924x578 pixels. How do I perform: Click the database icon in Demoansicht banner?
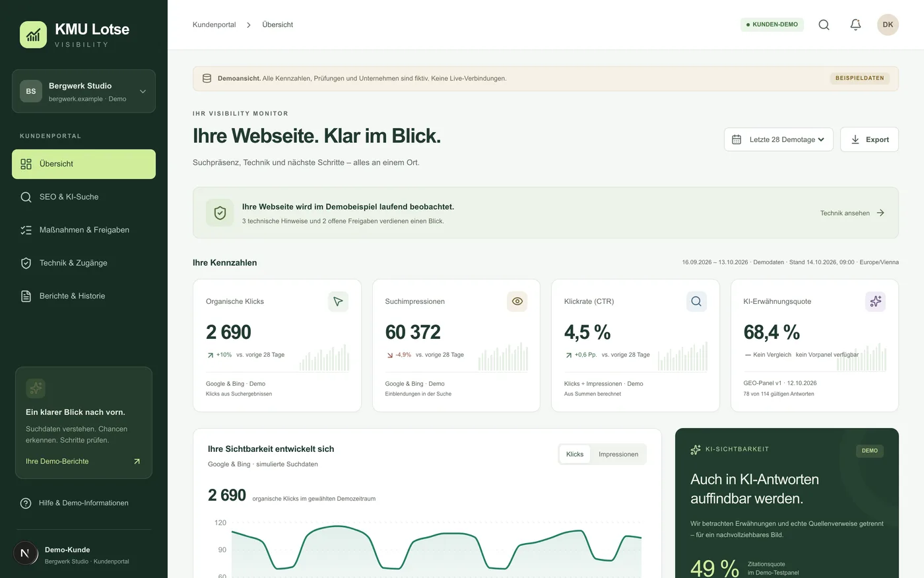(207, 78)
